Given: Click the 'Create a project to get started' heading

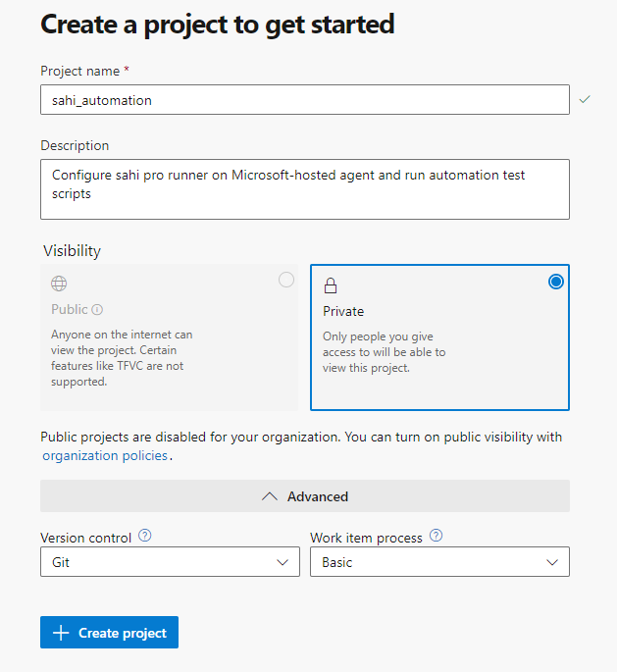Looking at the screenshot, I should 217,24.
